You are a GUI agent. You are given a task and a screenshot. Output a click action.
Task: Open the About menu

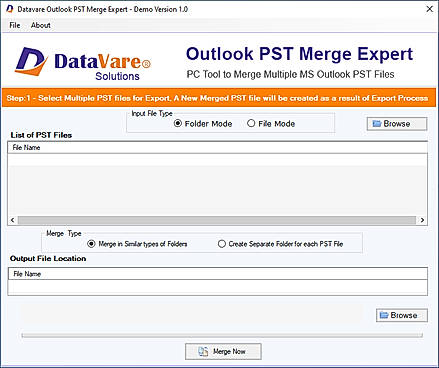pos(41,25)
